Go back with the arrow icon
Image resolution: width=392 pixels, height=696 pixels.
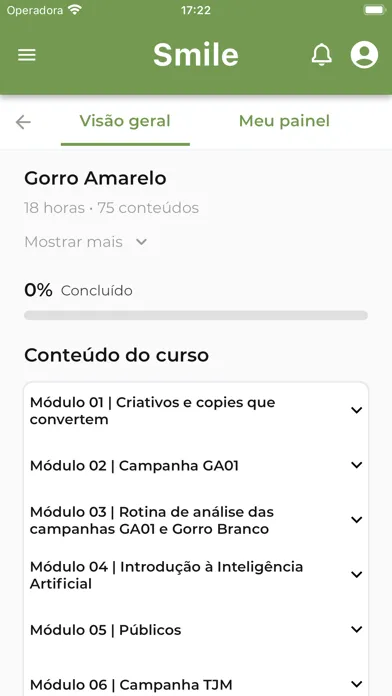(x=23, y=122)
